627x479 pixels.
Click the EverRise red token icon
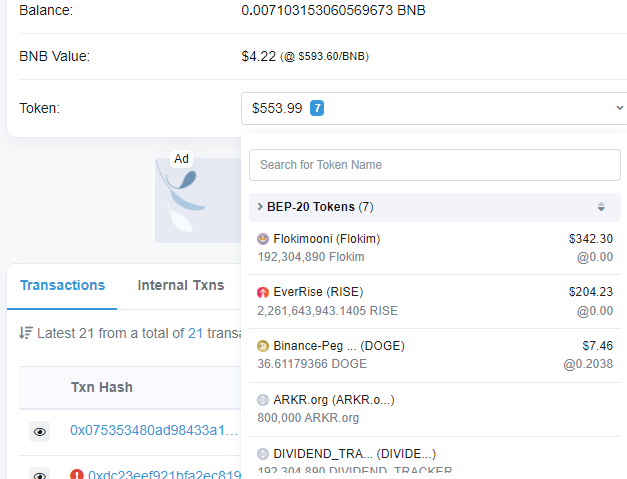(x=263, y=293)
